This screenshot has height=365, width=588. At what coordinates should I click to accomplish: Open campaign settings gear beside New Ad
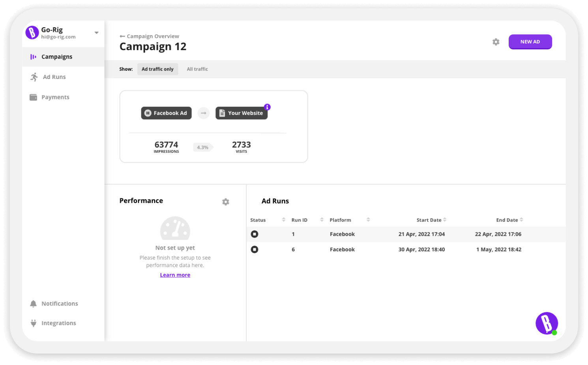tap(496, 42)
